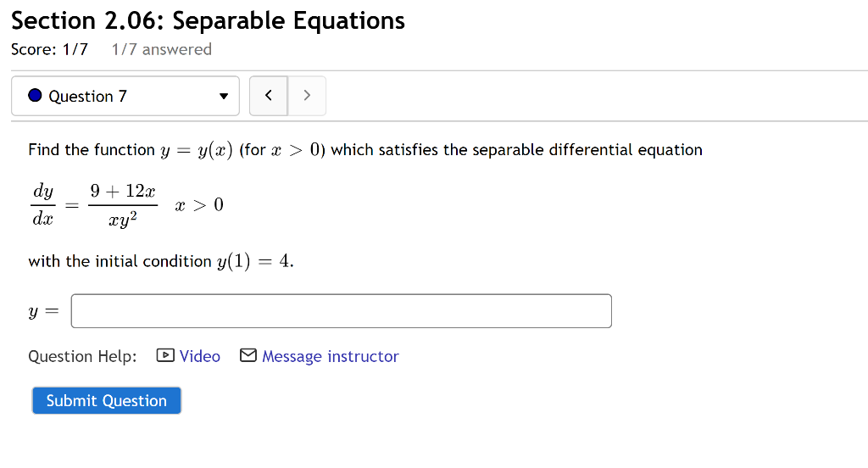Click the y = label before the answer box
The image size is (868, 468).
(44, 312)
